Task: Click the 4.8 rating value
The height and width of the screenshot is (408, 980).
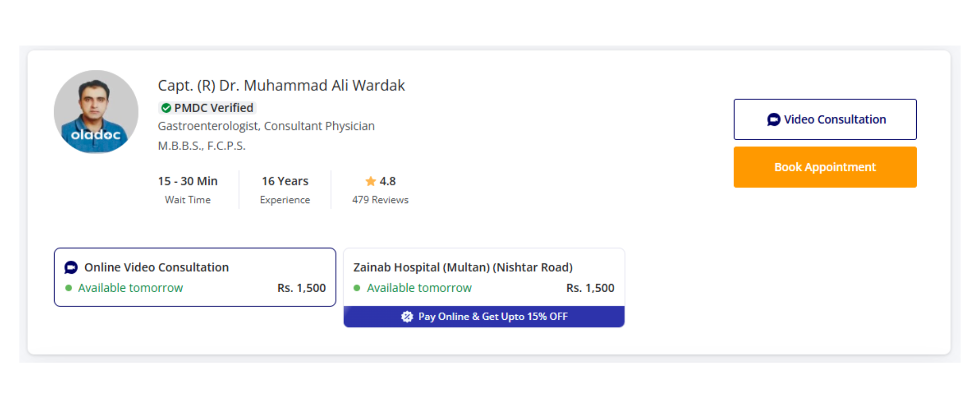Action: (x=388, y=182)
